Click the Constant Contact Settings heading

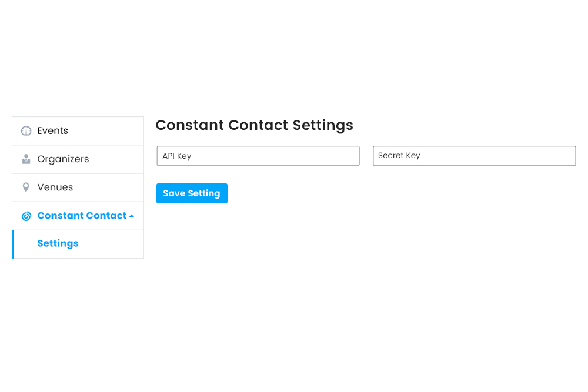(254, 125)
